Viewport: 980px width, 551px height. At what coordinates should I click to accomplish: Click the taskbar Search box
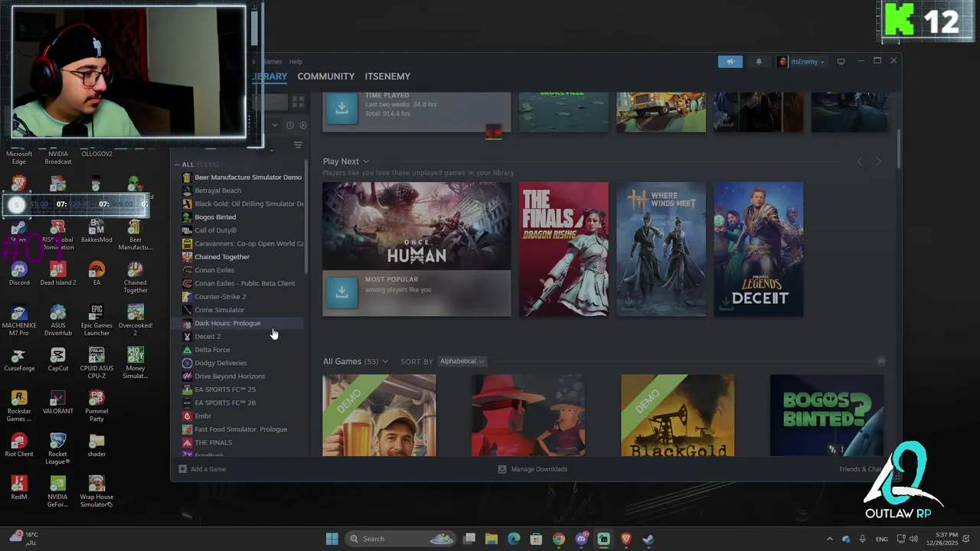point(401,539)
